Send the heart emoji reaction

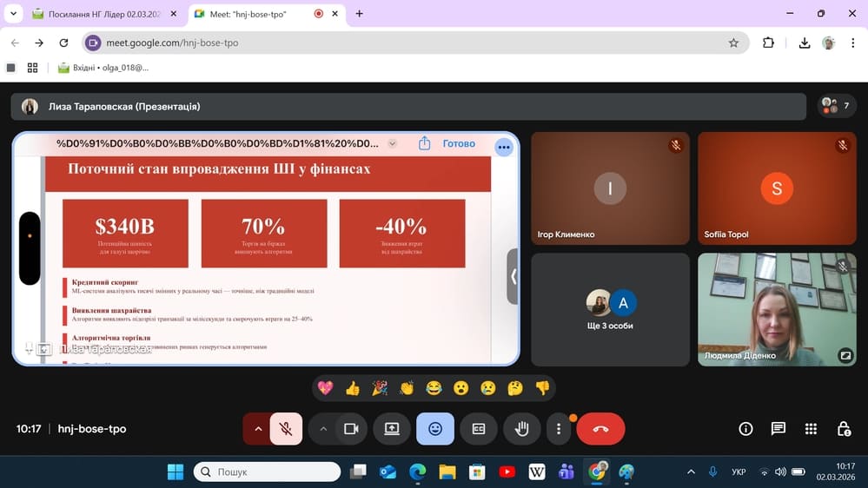tap(325, 388)
